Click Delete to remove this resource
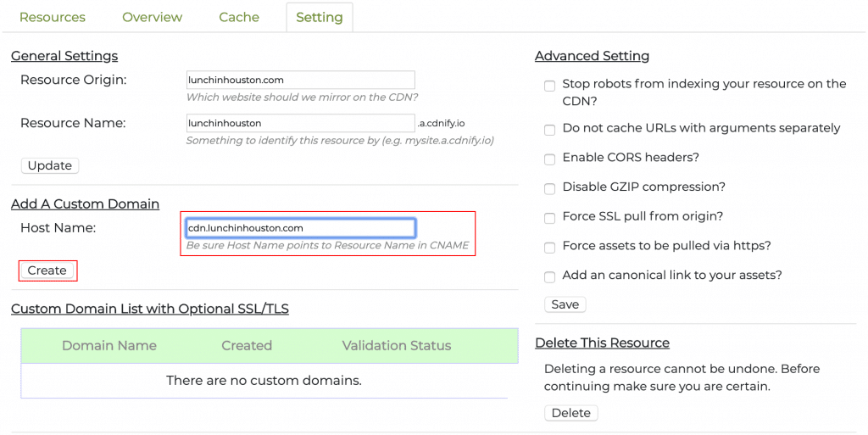The width and height of the screenshot is (868, 435). [570, 413]
